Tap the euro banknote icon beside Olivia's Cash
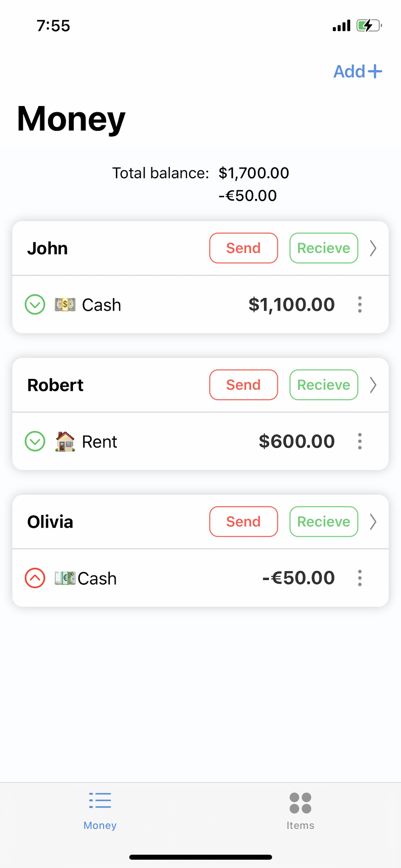Image resolution: width=401 pixels, height=868 pixels. pos(65,578)
